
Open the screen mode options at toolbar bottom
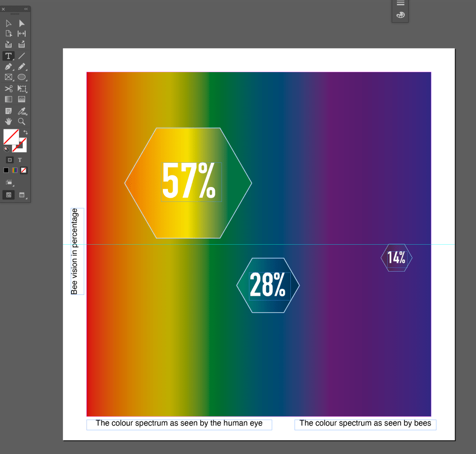22,195
